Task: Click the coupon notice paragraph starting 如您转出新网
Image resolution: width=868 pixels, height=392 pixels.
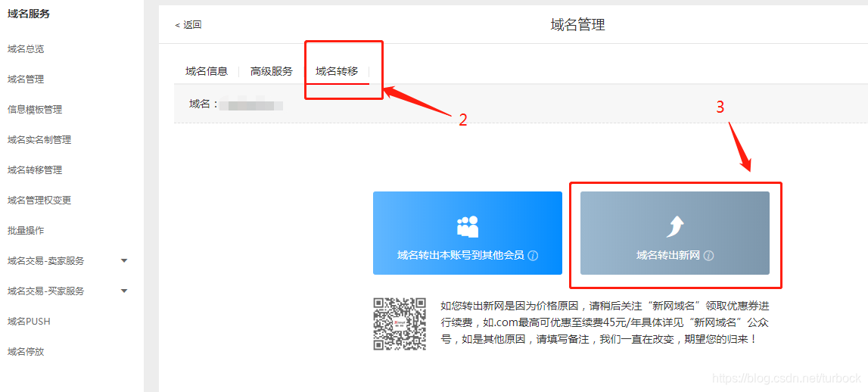Action: pos(605,322)
